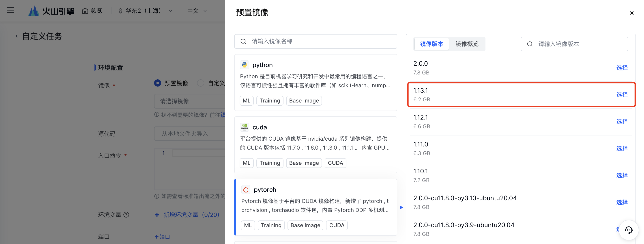Click the python description text
Viewport: 644px width, 244px height.
pos(315,81)
